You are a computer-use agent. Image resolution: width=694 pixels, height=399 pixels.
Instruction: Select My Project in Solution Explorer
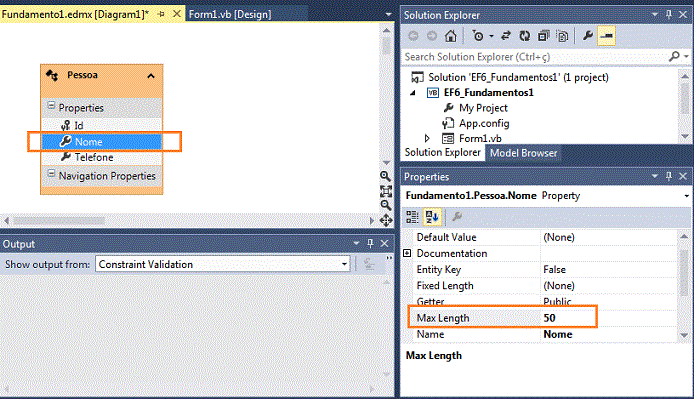(483, 108)
